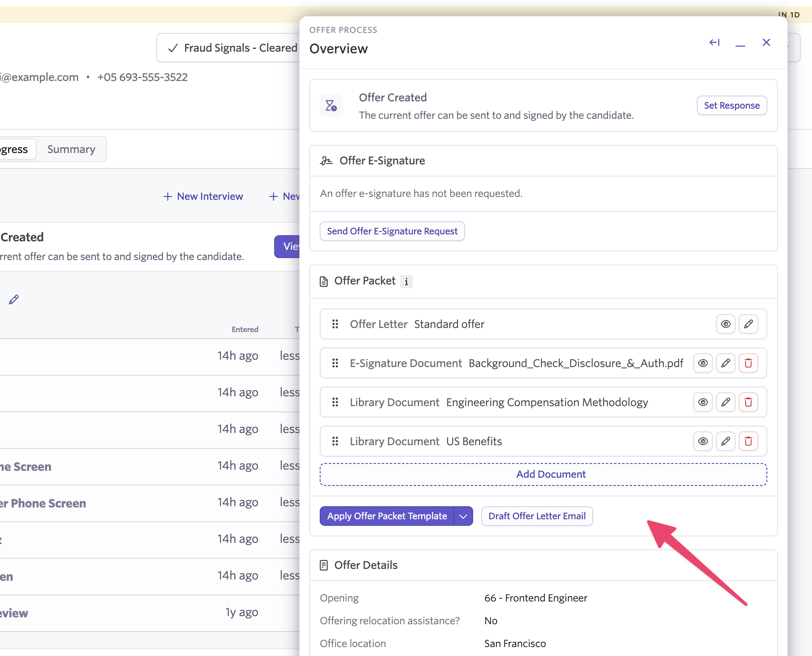The image size is (812, 656).
Task: Send Offer E-Signature Request
Action: [x=392, y=231]
